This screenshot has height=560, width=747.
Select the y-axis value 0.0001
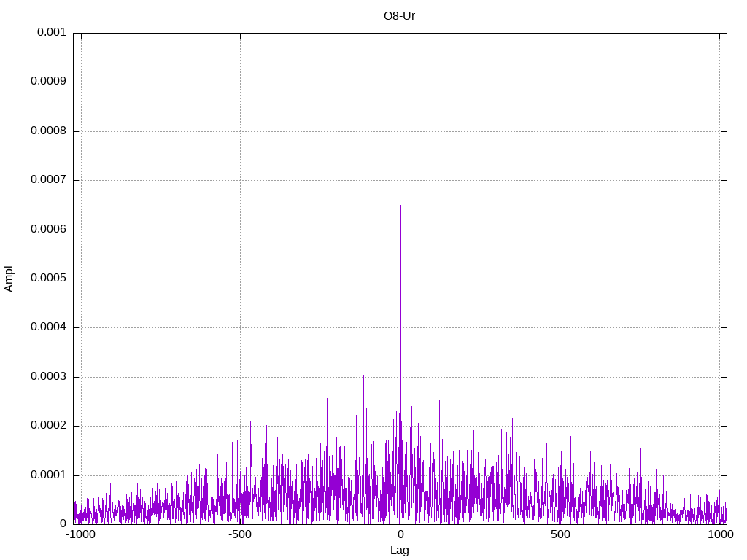(48, 475)
